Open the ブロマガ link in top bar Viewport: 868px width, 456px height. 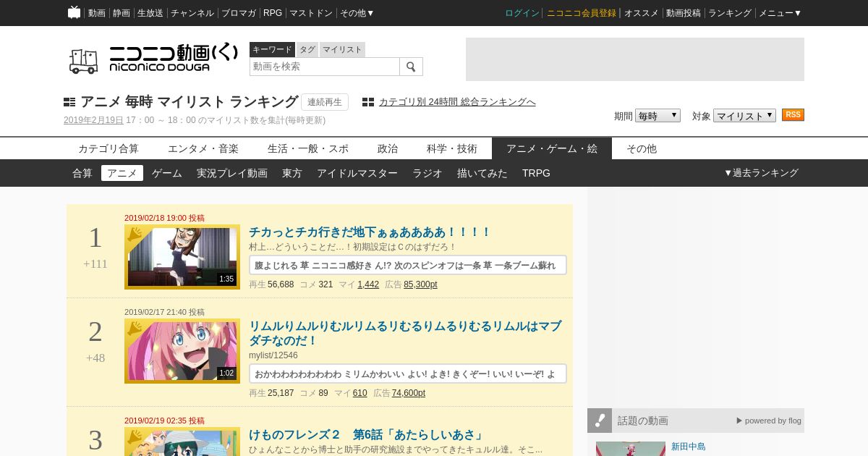click(239, 13)
